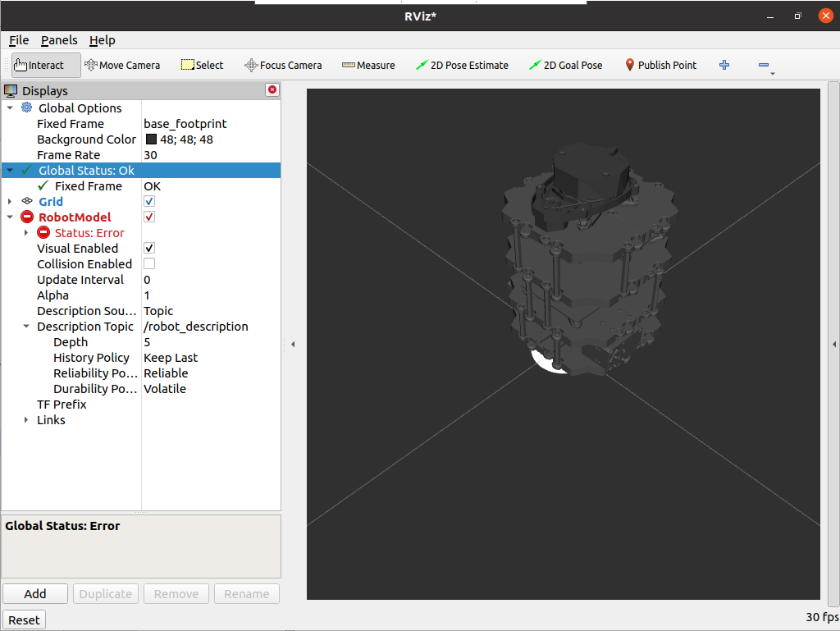
Task: Enable Collision Enabled for RobotModel
Action: point(149,263)
